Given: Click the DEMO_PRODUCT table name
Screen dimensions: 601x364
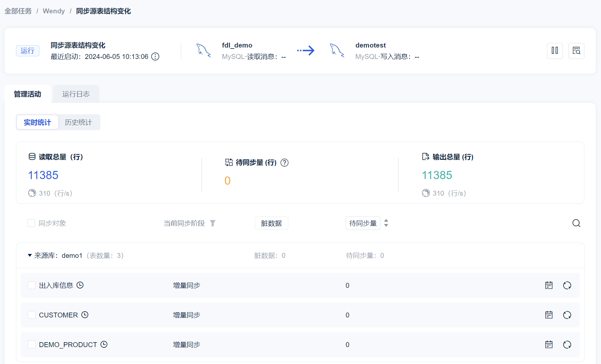Looking at the screenshot, I should coord(68,345).
